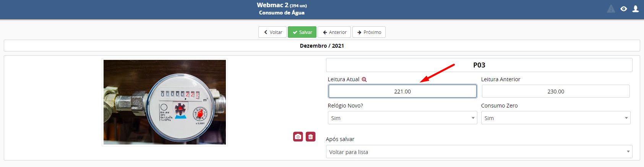Click the Dezembro / 2021 period bar
644x167 pixels.
[322, 46]
